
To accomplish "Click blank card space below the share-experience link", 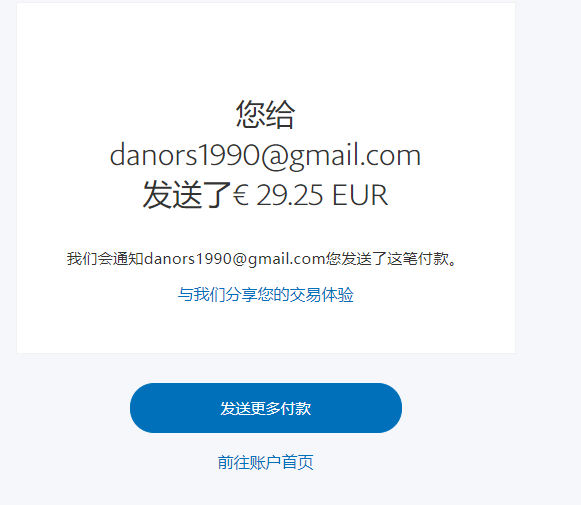I will (266, 328).
